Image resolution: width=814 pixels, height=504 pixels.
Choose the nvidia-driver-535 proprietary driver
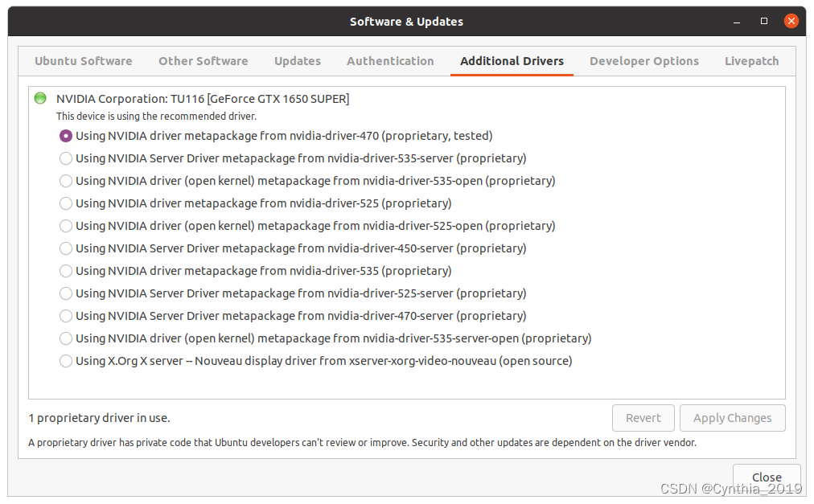(65, 271)
